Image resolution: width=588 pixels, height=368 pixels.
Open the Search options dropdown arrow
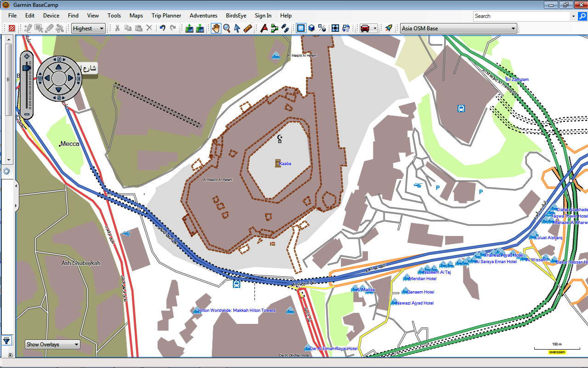573,16
